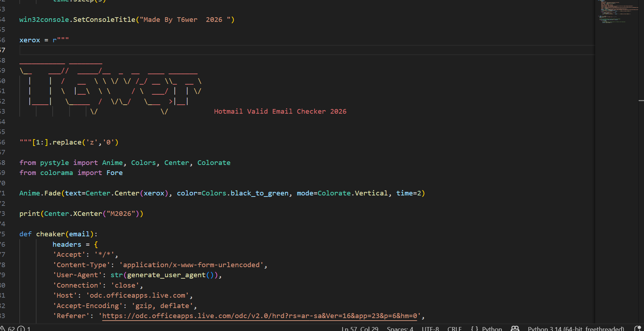The width and height of the screenshot is (644, 331).
Task: Open the CRLF line ending selector
Action: [x=454, y=328]
